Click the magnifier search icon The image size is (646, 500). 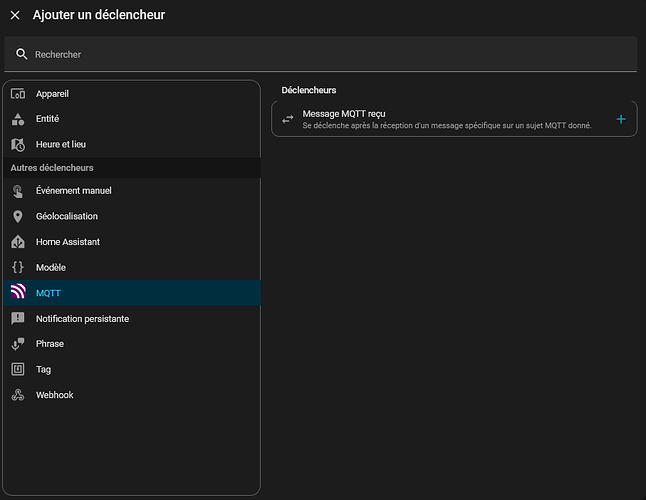(21, 54)
